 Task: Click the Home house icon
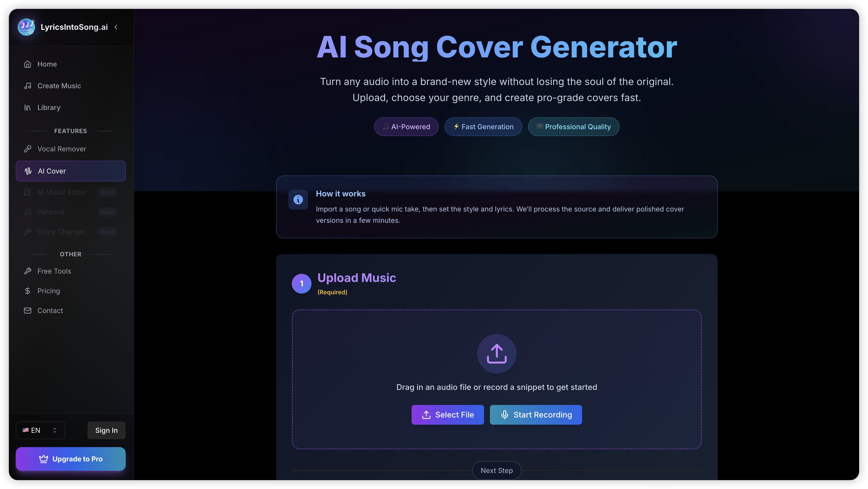pyautogui.click(x=28, y=64)
